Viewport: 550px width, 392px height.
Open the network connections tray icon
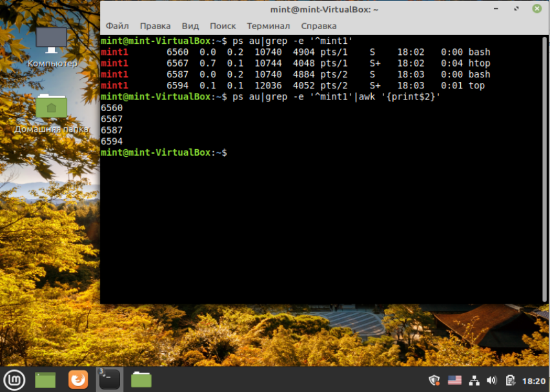[474, 380]
